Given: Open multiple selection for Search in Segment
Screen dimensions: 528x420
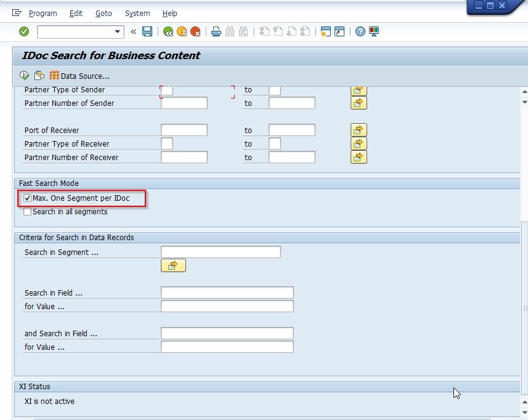Looking at the screenshot, I should (x=173, y=265).
